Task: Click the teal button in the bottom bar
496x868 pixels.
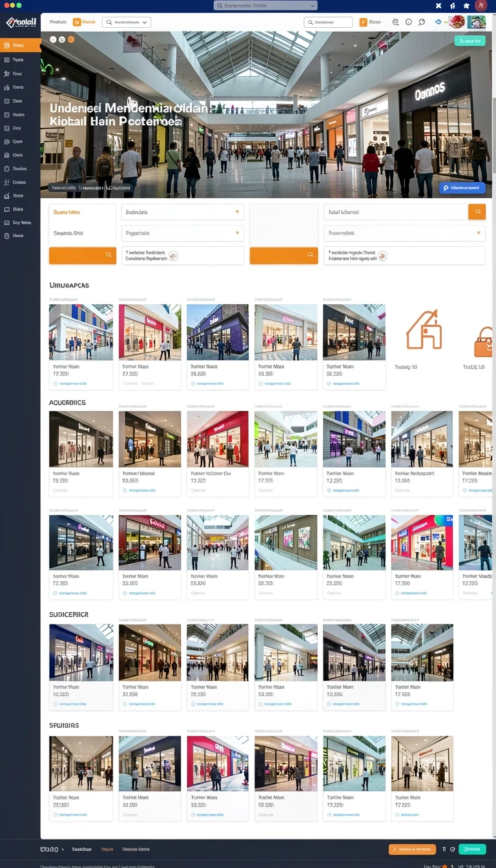Action: [x=472, y=849]
